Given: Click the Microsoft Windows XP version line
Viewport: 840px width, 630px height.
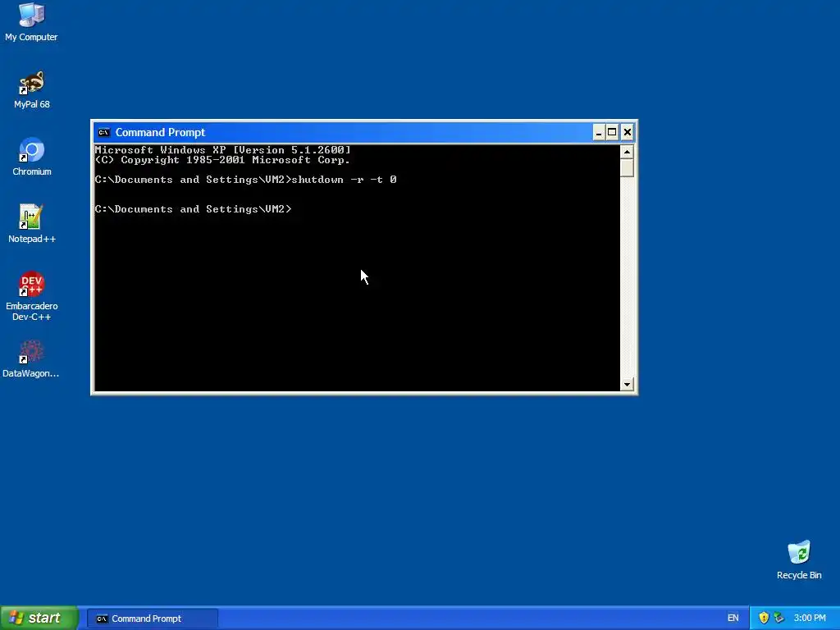Looking at the screenshot, I should (x=223, y=149).
